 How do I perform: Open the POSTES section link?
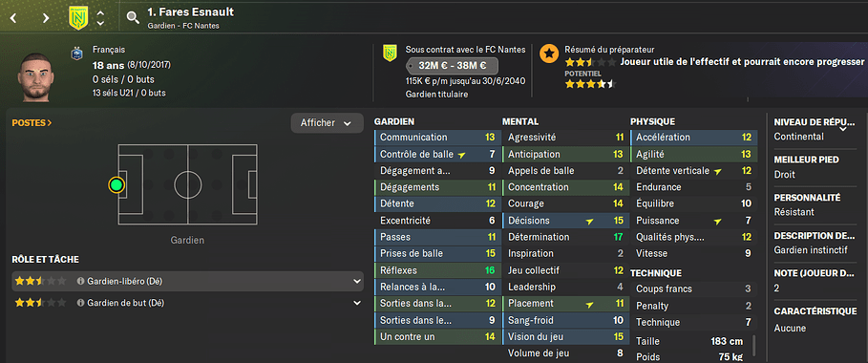point(32,123)
